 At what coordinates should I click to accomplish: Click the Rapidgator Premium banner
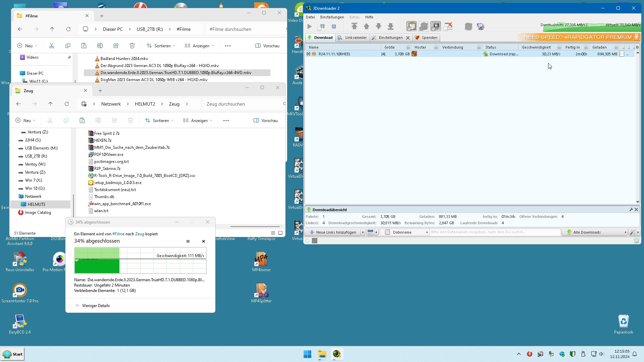pyautogui.click(x=579, y=37)
